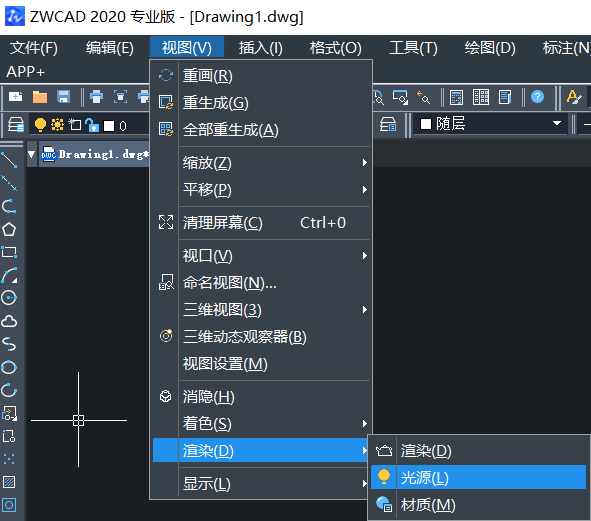Select the Polyline drawing tool
Viewport: 591px width, 521px height.
9,206
